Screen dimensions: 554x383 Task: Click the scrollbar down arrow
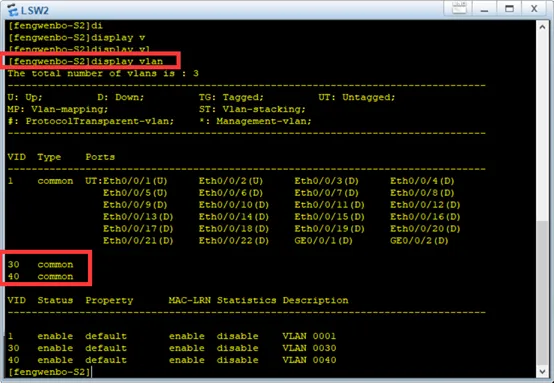pyautogui.click(x=542, y=371)
